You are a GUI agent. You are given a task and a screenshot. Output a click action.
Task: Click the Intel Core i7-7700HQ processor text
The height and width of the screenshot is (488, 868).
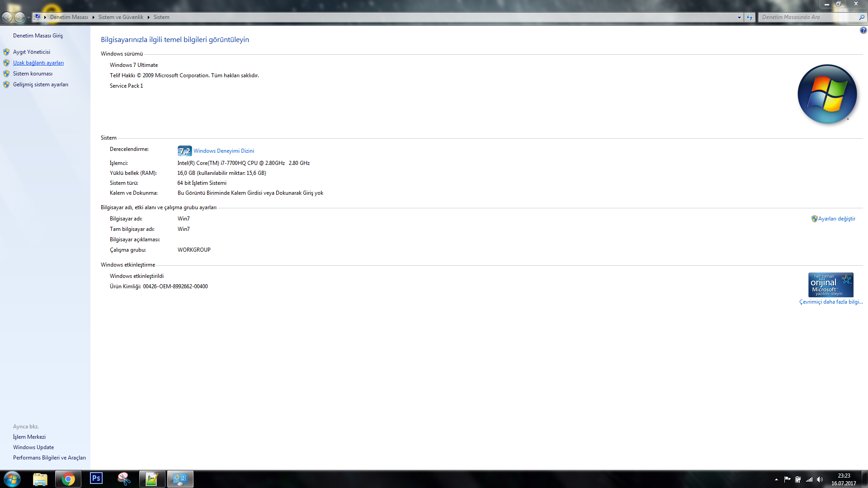pyautogui.click(x=244, y=163)
